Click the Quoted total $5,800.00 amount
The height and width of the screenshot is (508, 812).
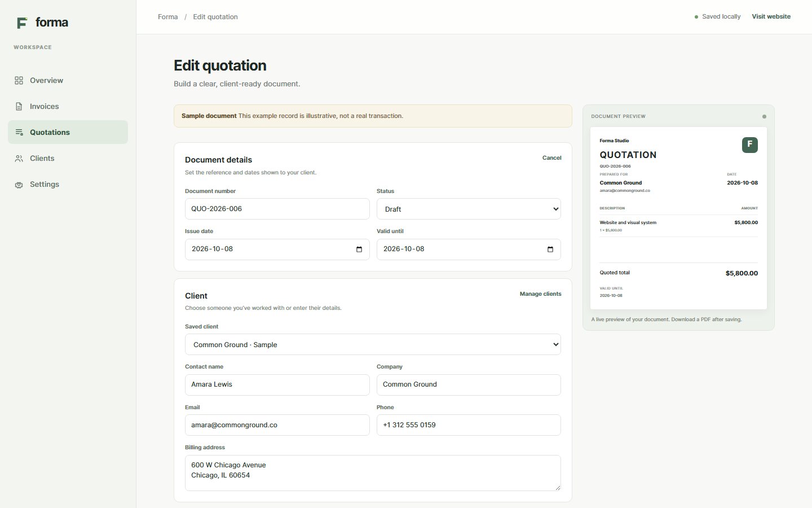(742, 273)
